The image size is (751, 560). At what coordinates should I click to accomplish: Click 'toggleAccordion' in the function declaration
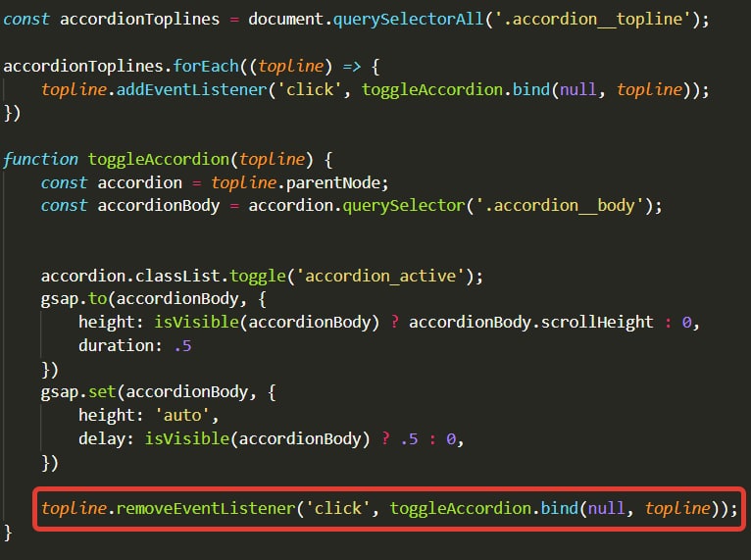[159, 159]
